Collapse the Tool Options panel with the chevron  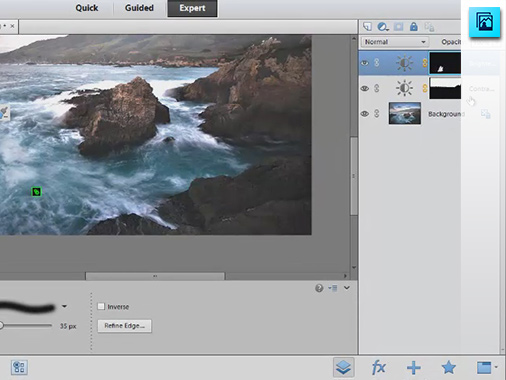347,288
